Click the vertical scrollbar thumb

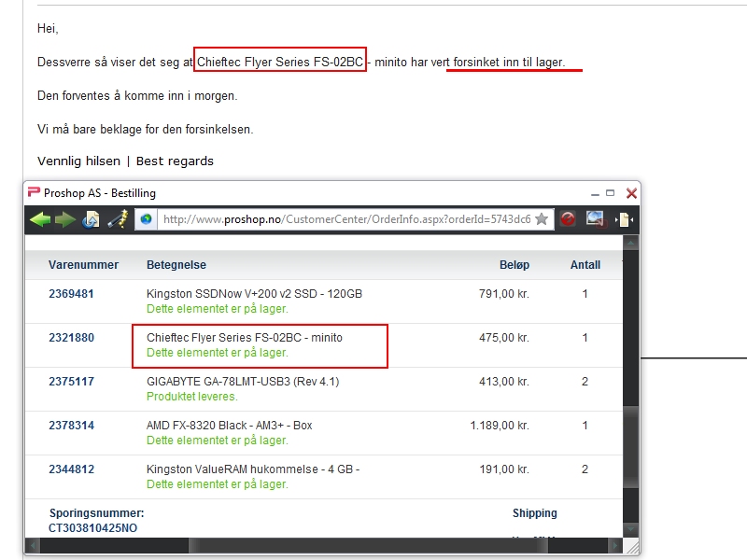click(630, 447)
